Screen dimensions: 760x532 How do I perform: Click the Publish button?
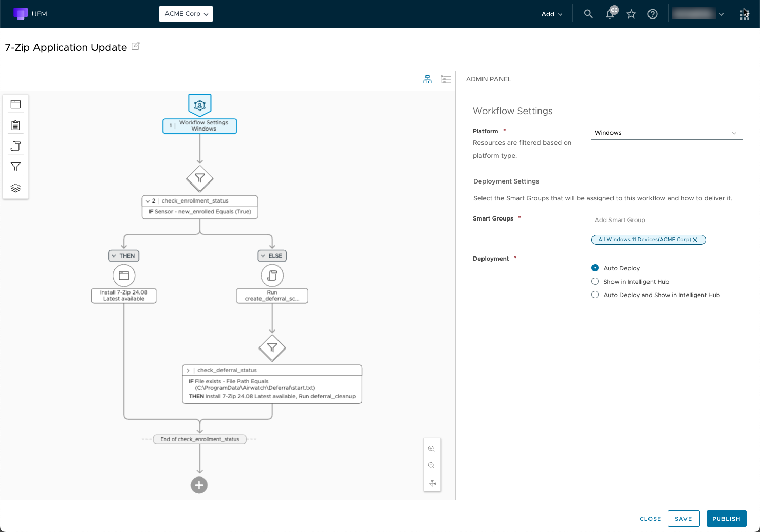(726, 519)
